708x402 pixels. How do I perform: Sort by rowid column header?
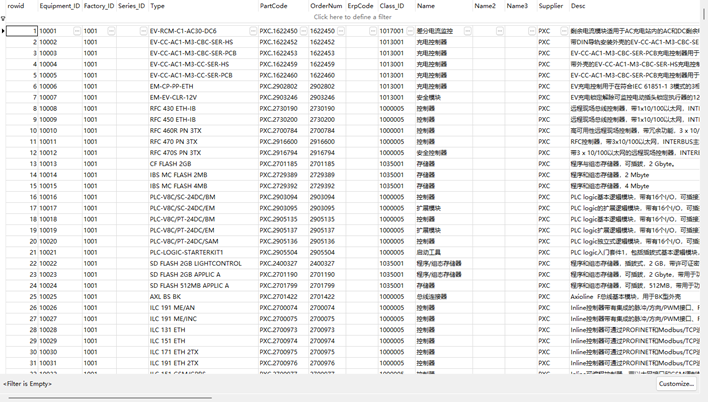[22, 6]
